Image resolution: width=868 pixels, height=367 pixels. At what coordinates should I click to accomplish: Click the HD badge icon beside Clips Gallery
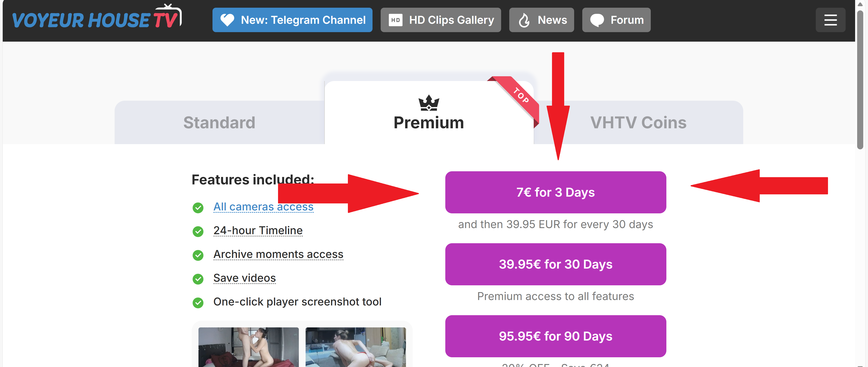click(395, 20)
